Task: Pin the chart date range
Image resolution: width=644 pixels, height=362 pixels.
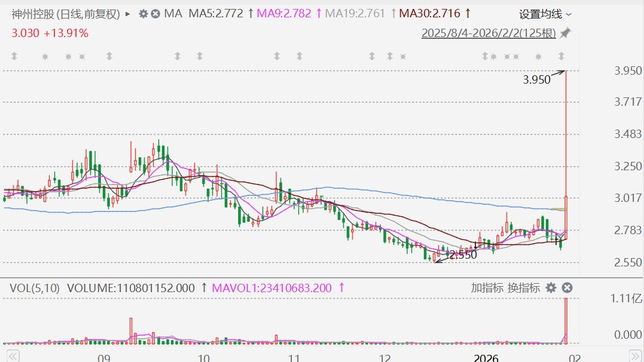Action: tap(565, 33)
